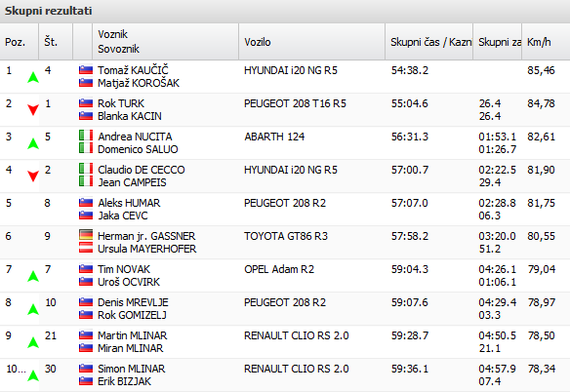Viewport: 570px width, 392px height.
Task: Select the Denis MREVLJE result row
Action: [x=285, y=309]
